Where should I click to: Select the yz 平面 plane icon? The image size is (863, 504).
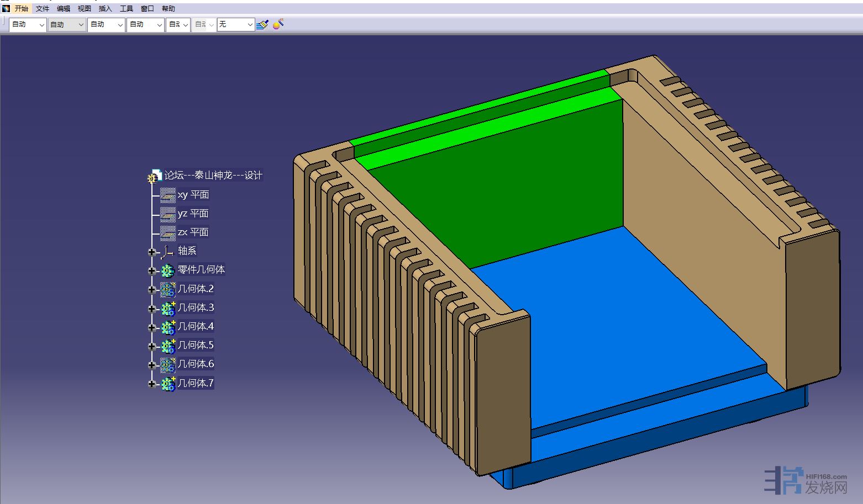168,214
